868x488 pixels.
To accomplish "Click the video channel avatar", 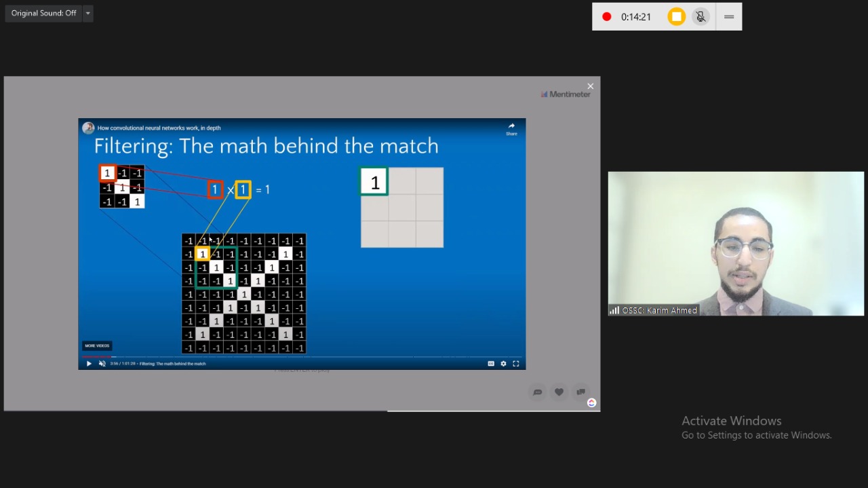I will 88,128.
